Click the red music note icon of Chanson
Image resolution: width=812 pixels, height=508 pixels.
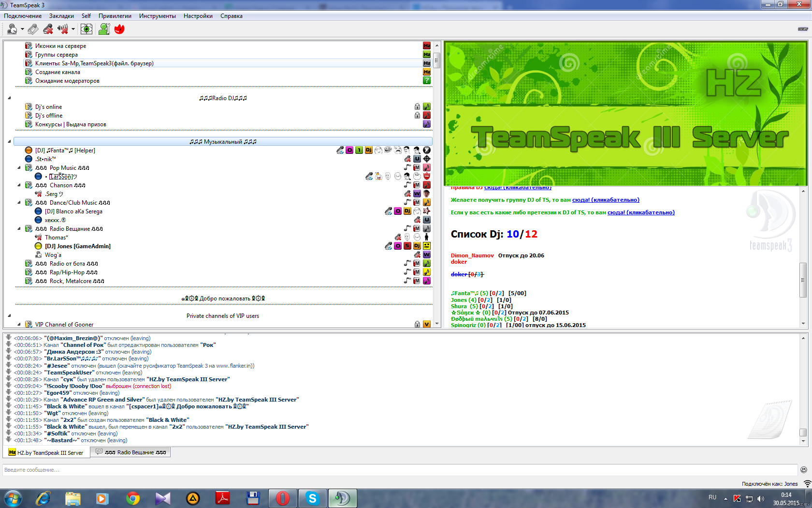(x=427, y=185)
